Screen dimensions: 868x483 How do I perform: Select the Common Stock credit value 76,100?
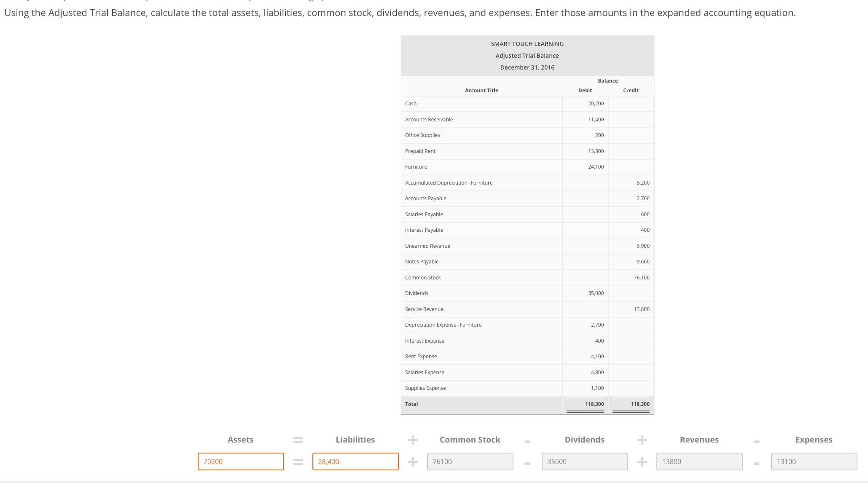click(641, 277)
